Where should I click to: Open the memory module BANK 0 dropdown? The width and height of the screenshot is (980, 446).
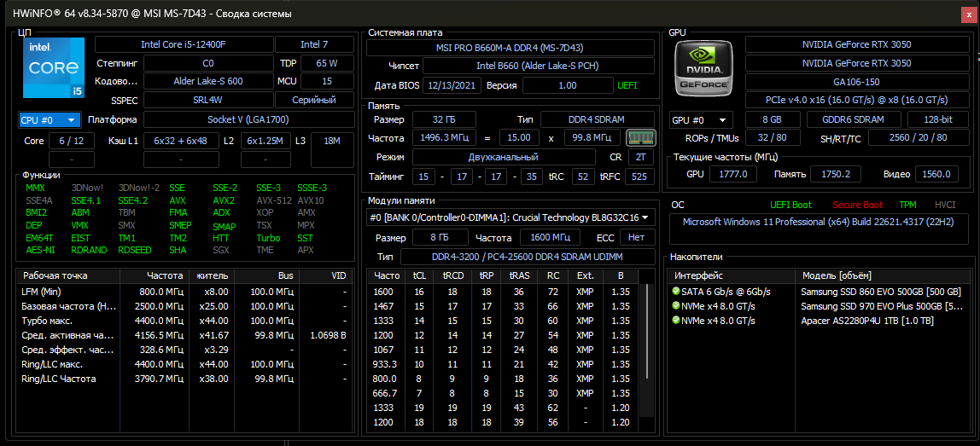[x=510, y=217]
